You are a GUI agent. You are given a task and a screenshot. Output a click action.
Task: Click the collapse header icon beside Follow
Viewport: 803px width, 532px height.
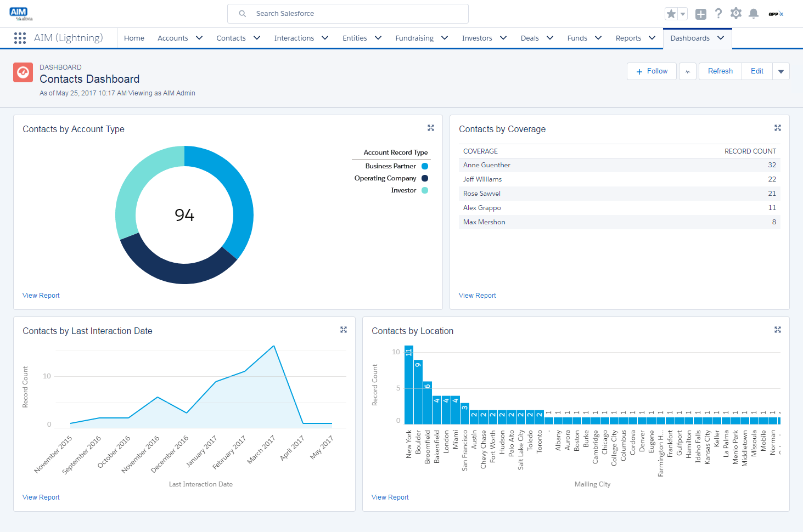pos(688,71)
